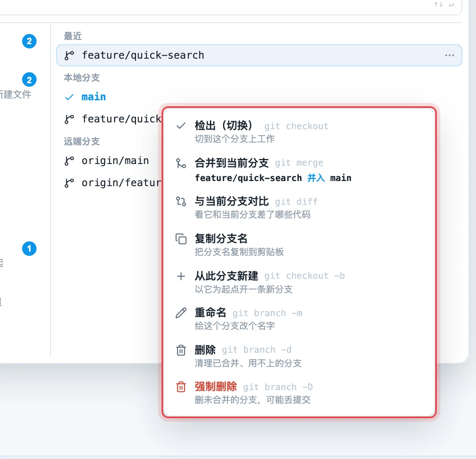This screenshot has width=476, height=459.
Task: Click the compare icon beside 与当前分支对比
Action: tap(181, 201)
